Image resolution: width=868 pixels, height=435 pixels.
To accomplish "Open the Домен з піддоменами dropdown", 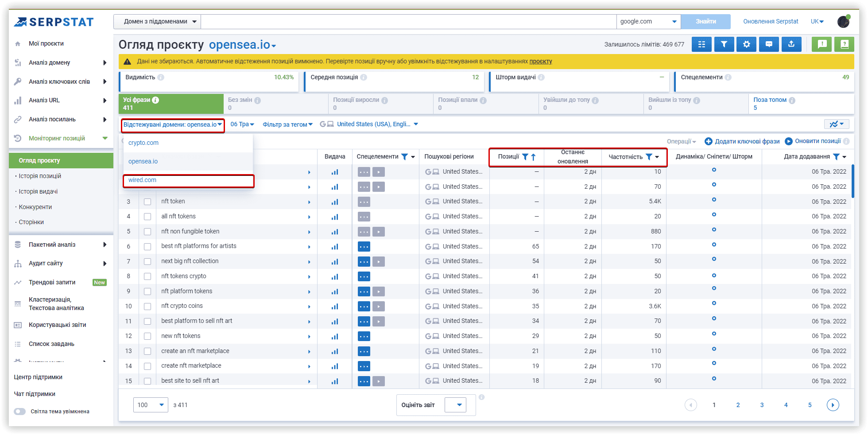I will (157, 21).
